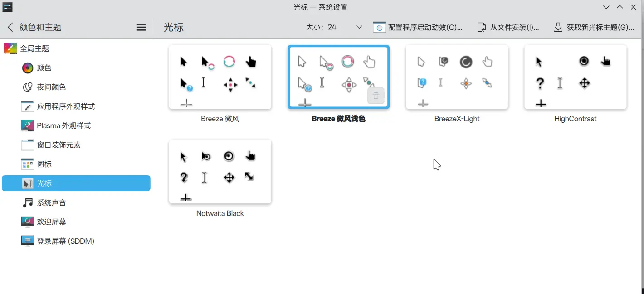Click the 配置程序启动动效 window icon
Screen dimensions: 644x294
click(x=379, y=27)
